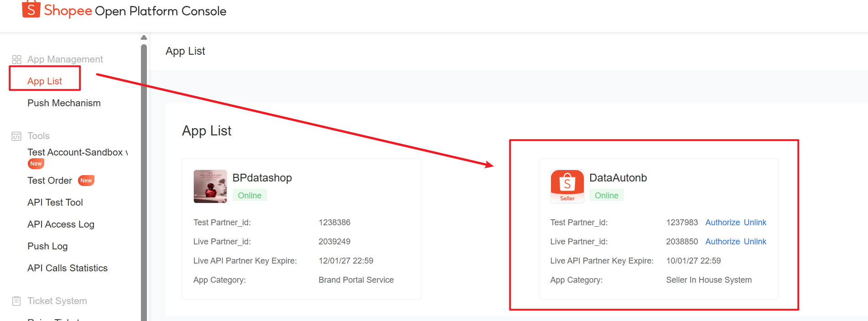Open the DataAutonb Seller app icon
The image size is (868, 321).
point(567,186)
